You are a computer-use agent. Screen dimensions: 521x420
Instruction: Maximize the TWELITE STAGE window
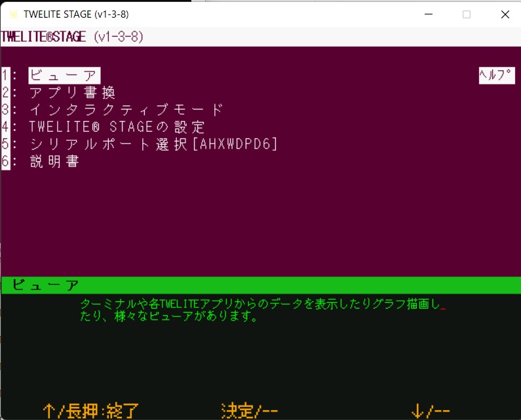coord(467,14)
